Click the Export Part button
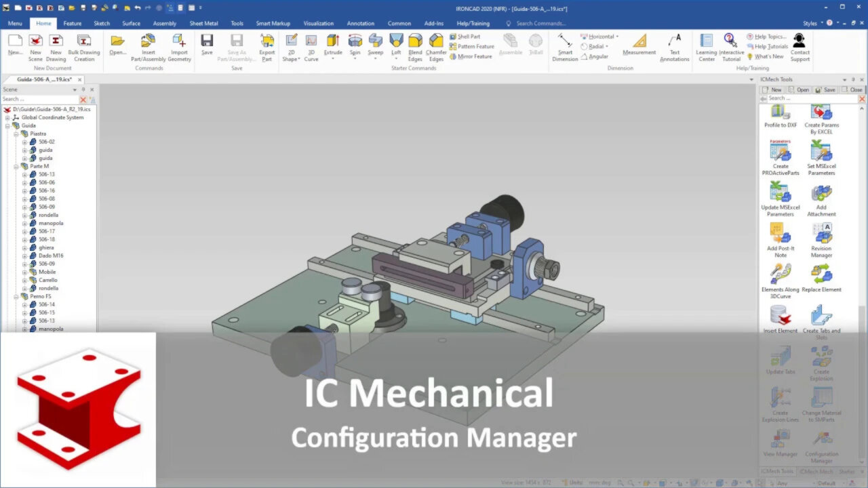Viewport: 868px width, 488px height. point(267,46)
